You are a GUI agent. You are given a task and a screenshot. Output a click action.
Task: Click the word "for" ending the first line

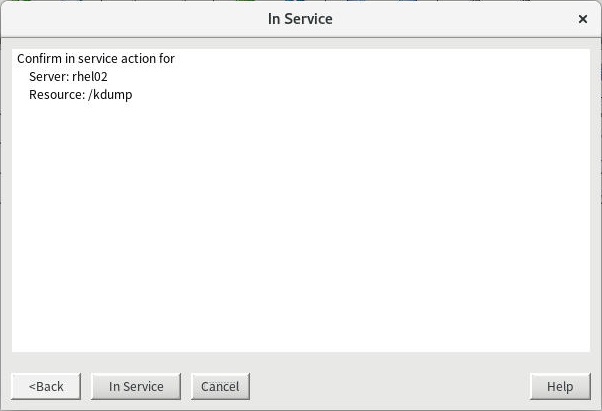(x=167, y=59)
